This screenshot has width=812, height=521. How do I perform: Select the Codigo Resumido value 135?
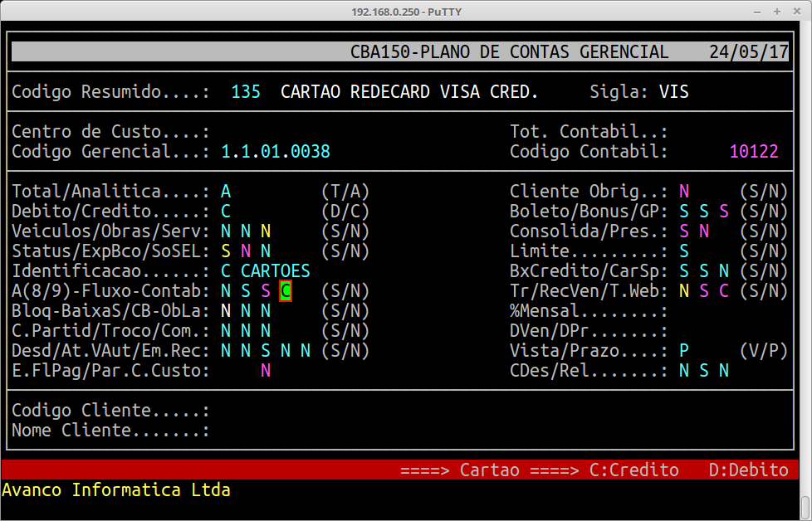(246, 91)
